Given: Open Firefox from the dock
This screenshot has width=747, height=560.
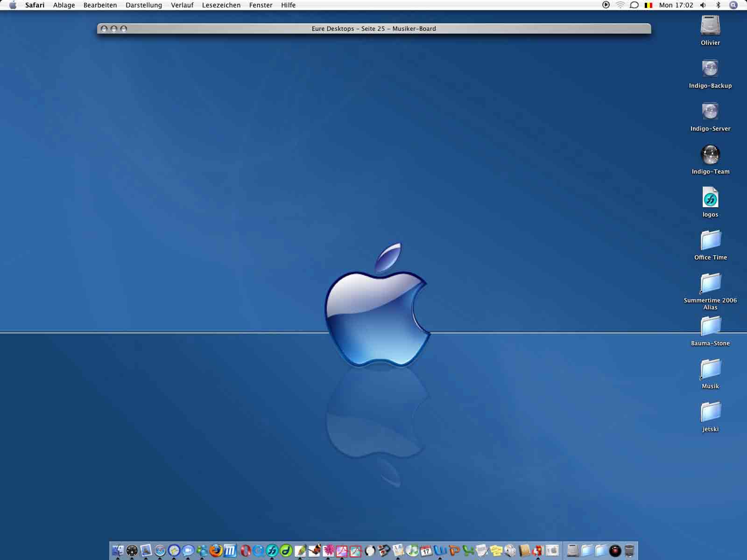Looking at the screenshot, I should (216, 551).
